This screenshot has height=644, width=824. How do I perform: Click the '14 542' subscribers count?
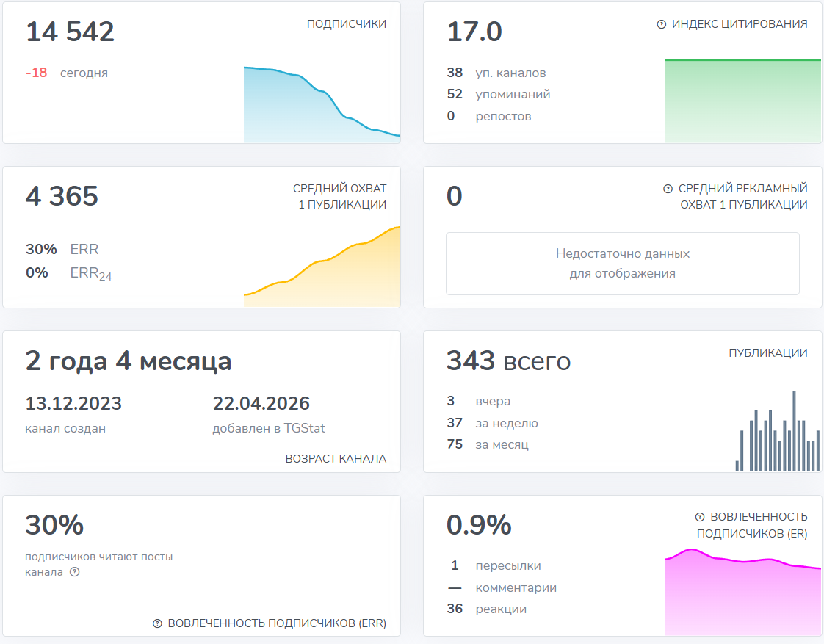[x=70, y=32]
